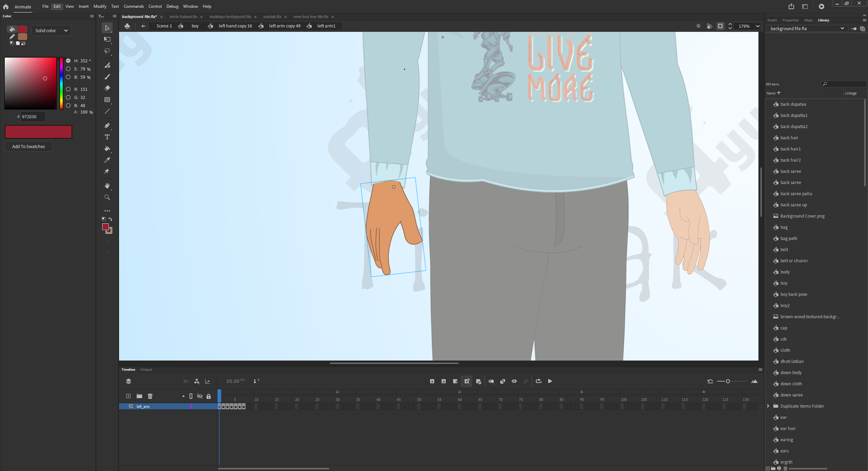Toggle hide all layers eye icon

point(200,396)
